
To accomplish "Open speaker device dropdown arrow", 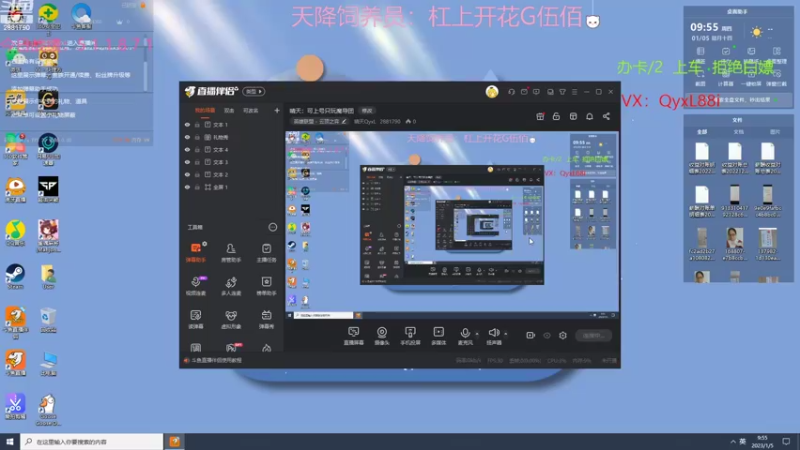I will [x=506, y=334].
